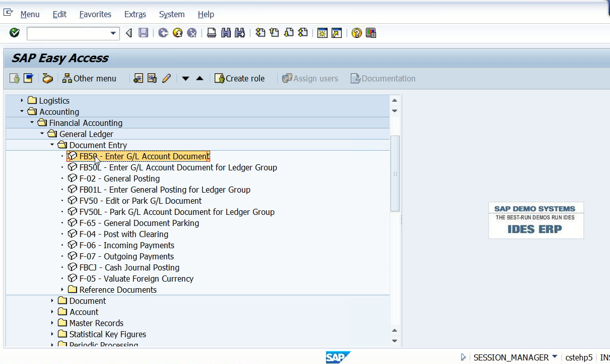
Task: Click the Print icon in standard toolbar
Action: (212, 33)
